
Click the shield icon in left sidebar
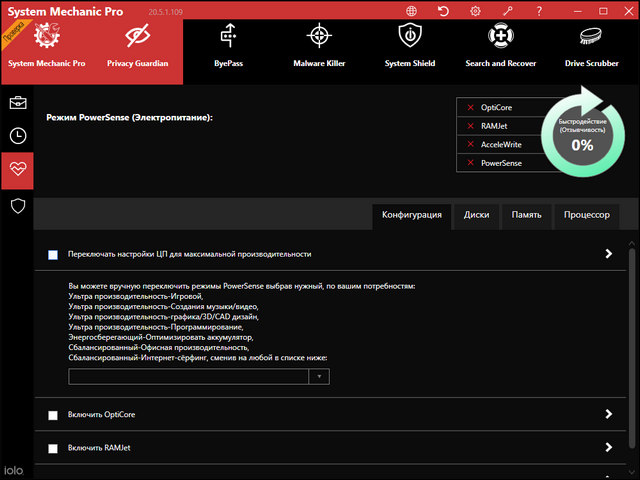(17, 205)
